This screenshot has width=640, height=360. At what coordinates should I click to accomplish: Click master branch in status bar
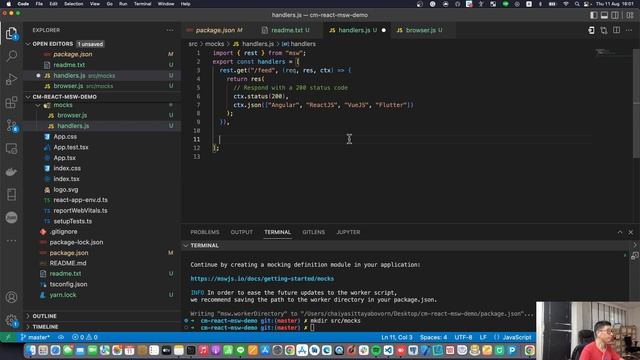click(x=36, y=337)
